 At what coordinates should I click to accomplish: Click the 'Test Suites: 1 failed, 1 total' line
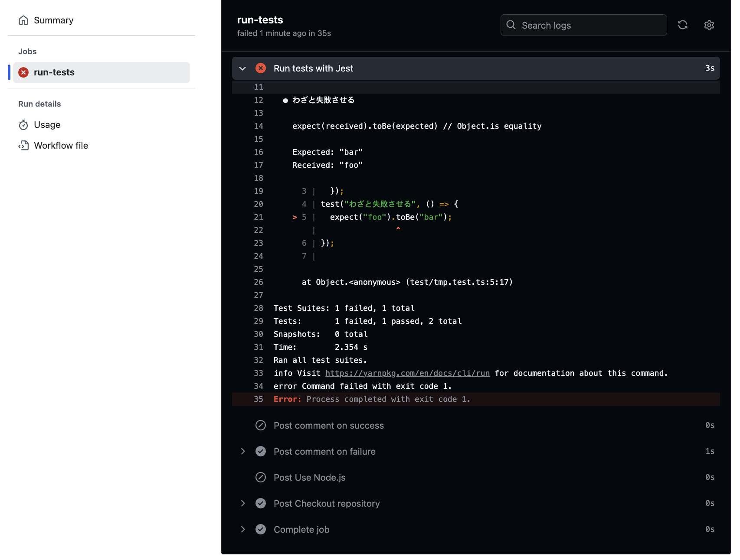pos(344,308)
